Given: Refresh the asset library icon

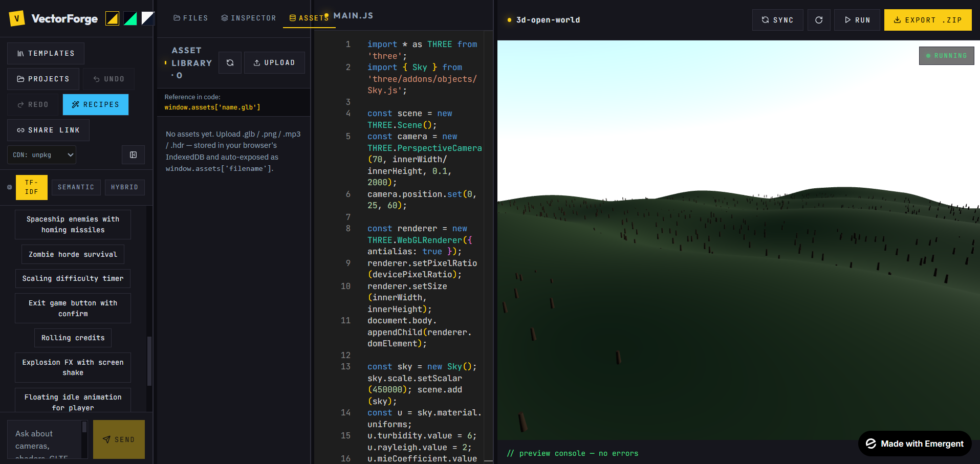Looking at the screenshot, I should pos(230,63).
